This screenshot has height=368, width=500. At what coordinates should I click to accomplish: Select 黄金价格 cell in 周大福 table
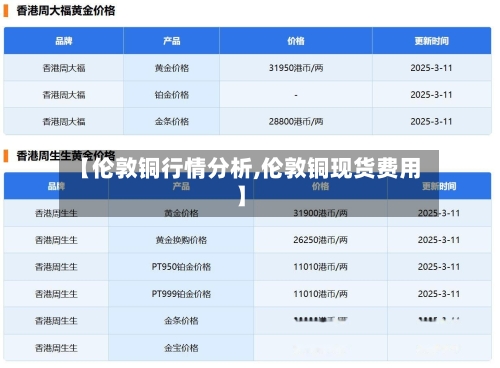point(172,68)
